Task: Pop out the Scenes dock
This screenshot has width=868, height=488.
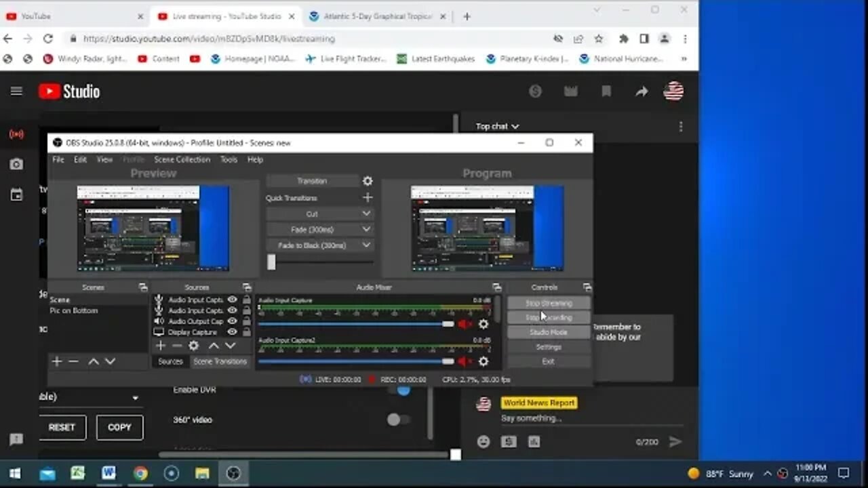Action: tap(143, 287)
